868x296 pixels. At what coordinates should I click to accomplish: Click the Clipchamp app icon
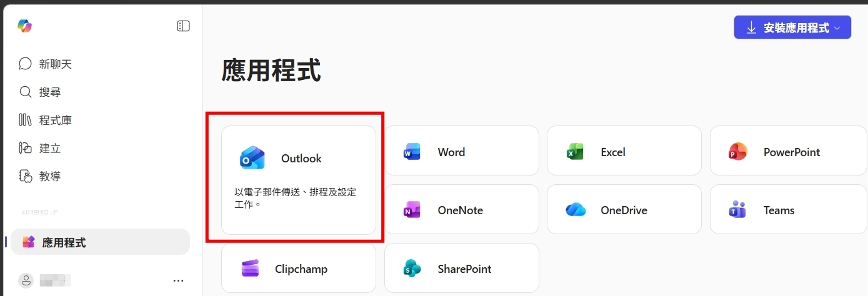(x=250, y=269)
